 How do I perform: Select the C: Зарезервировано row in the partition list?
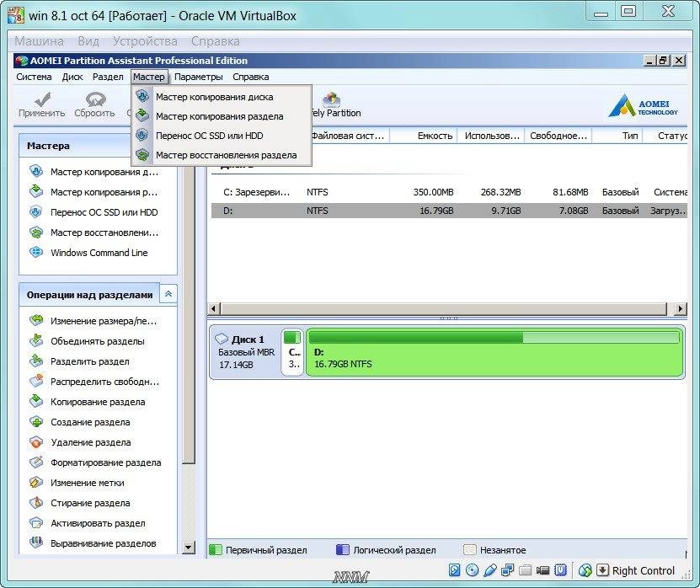tap(449, 192)
